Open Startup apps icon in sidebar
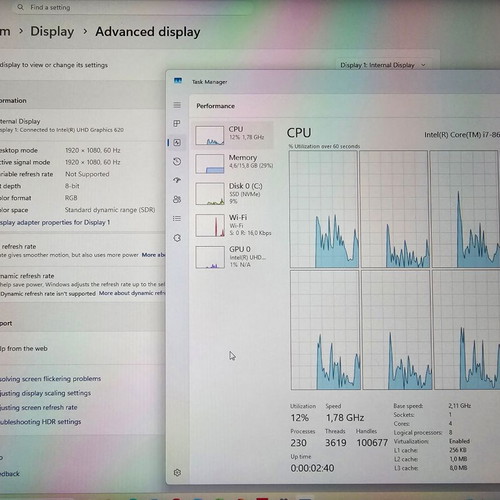This screenshot has width=500, height=500. click(177, 180)
